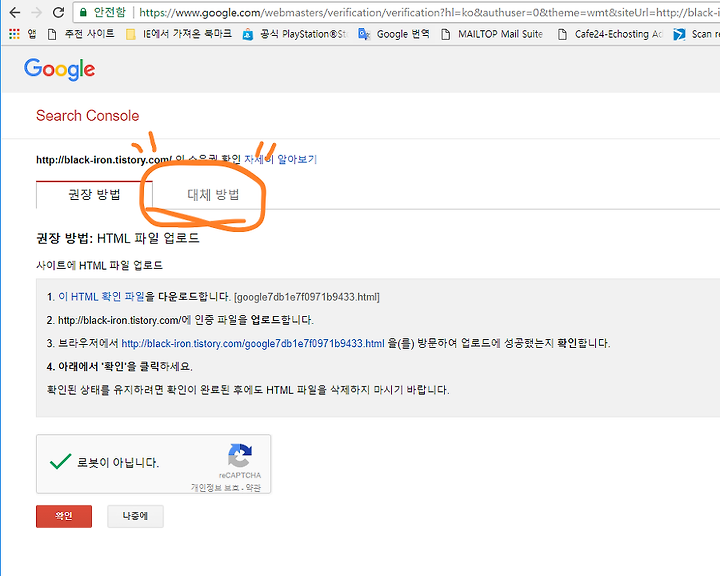The image size is (720, 576).
Task: Click step 4 아래에서 '확인'을 클릭하세요 text
Action: pos(119,367)
